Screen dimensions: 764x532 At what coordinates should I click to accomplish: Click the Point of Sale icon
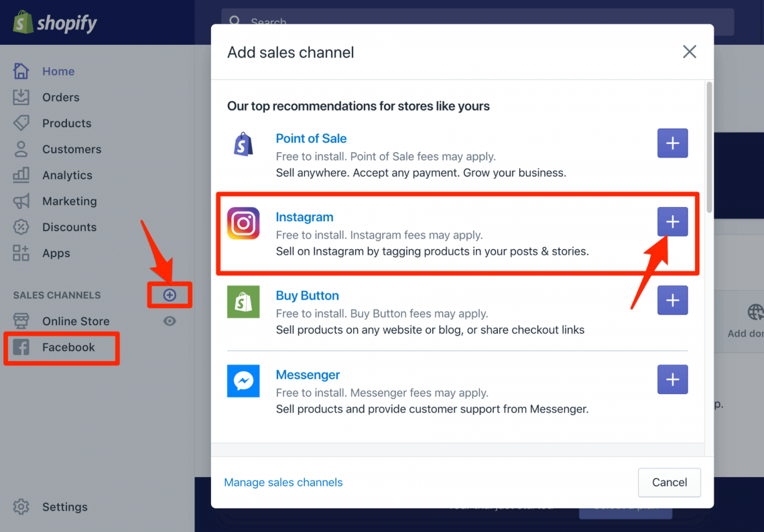click(x=243, y=144)
